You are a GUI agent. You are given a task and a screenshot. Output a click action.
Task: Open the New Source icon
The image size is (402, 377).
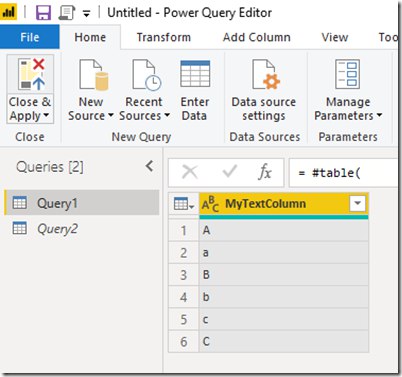pos(93,75)
